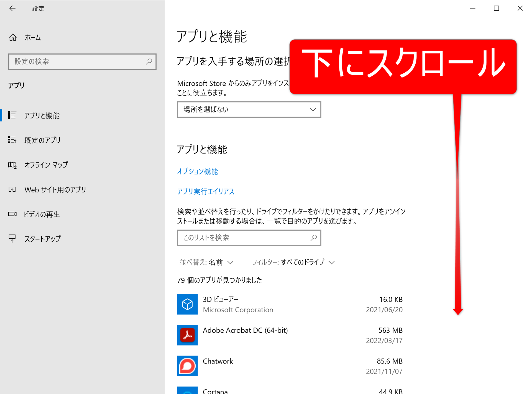Click the スタートアップ sidebar icon

[12, 239]
